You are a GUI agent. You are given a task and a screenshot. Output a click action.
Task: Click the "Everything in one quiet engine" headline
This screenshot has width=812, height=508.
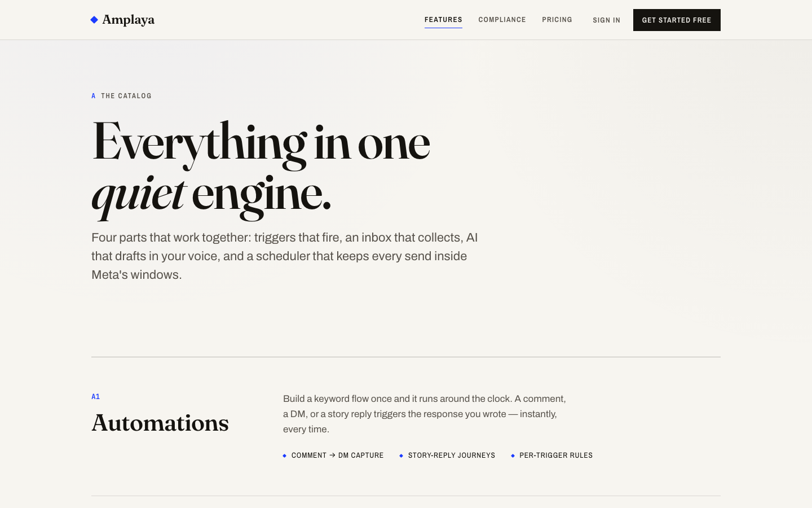[261, 168]
